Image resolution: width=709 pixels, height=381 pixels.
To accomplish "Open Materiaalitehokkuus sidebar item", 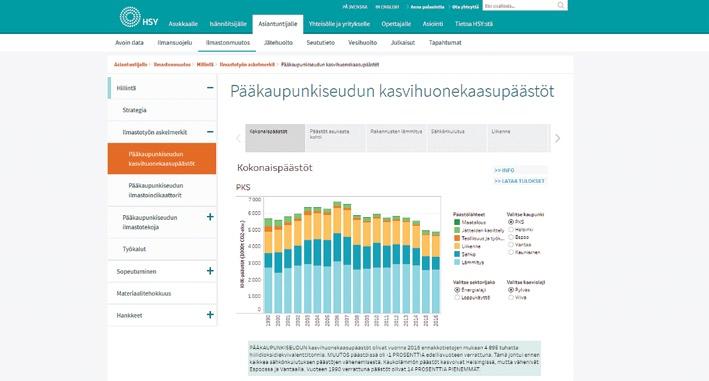I will 162,293.
